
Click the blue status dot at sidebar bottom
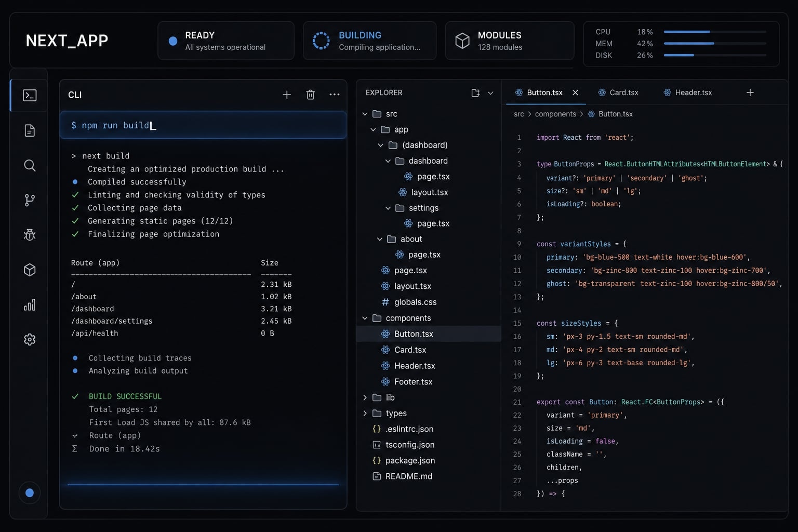pos(30,493)
